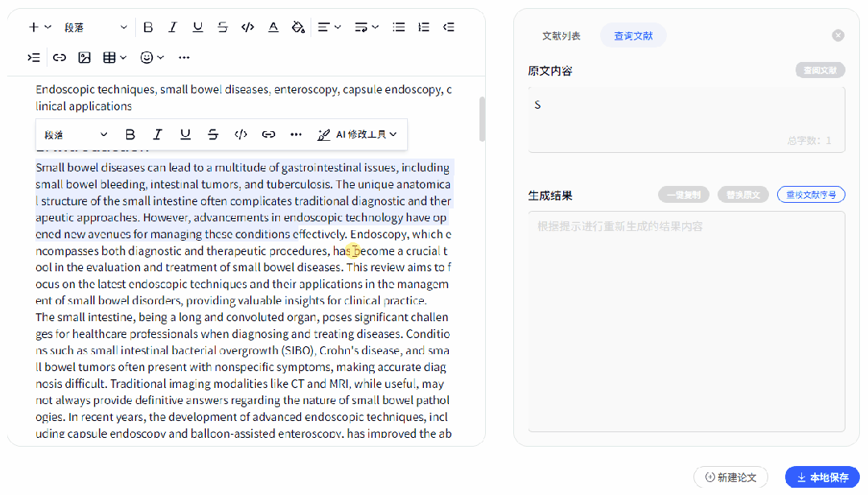868x495 pixels.
Task: Click the 本地保存 button
Action: 823,477
